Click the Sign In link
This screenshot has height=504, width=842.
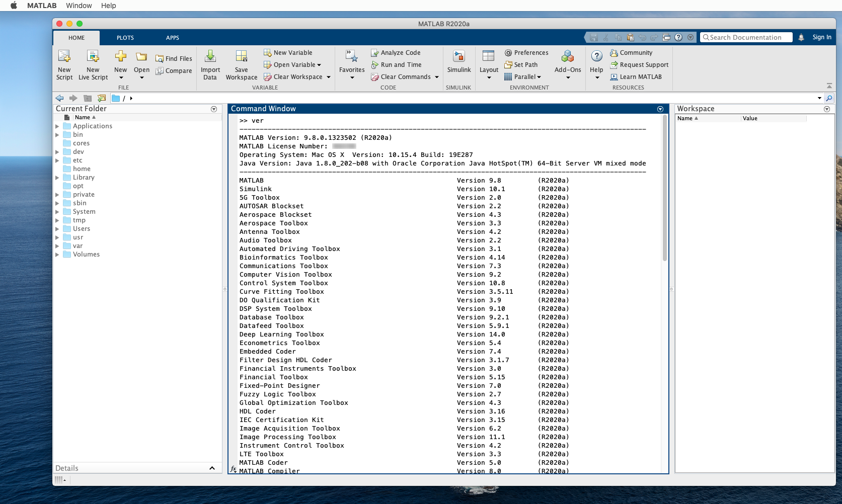822,37
